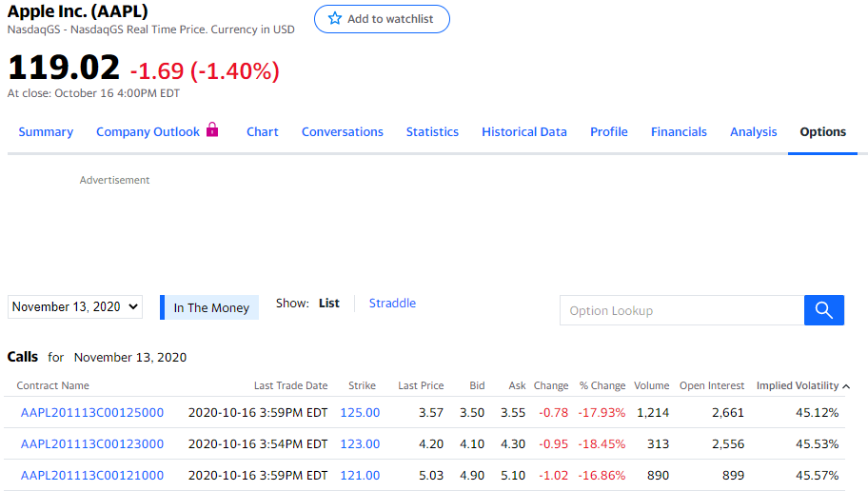Open the November 13, 2020 expiration dropdown
Viewport: 868px width, 491px height.
click(75, 307)
